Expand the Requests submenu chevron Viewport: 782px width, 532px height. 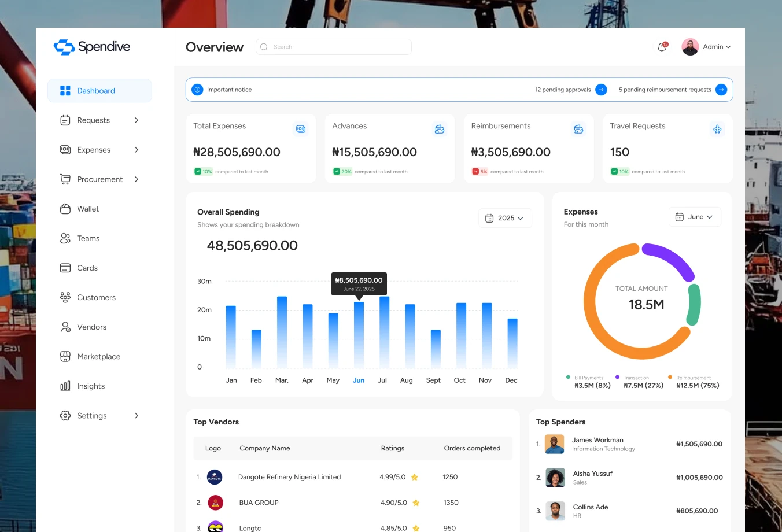click(x=137, y=120)
